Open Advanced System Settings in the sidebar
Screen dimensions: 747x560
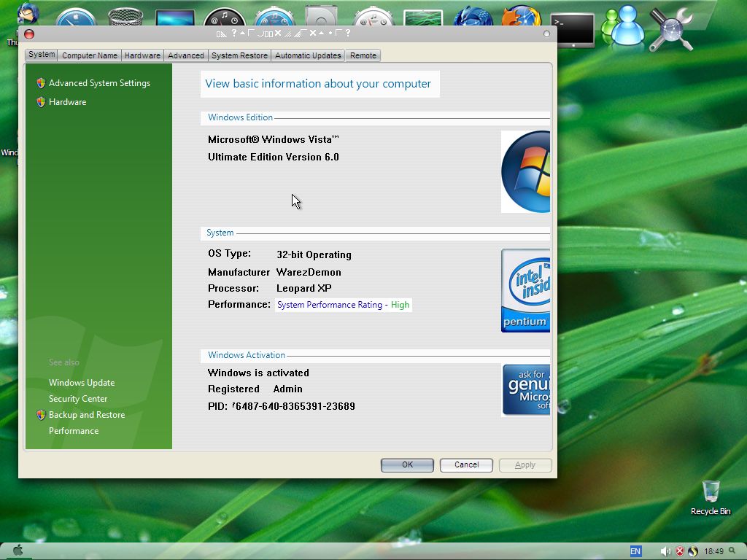point(99,83)
